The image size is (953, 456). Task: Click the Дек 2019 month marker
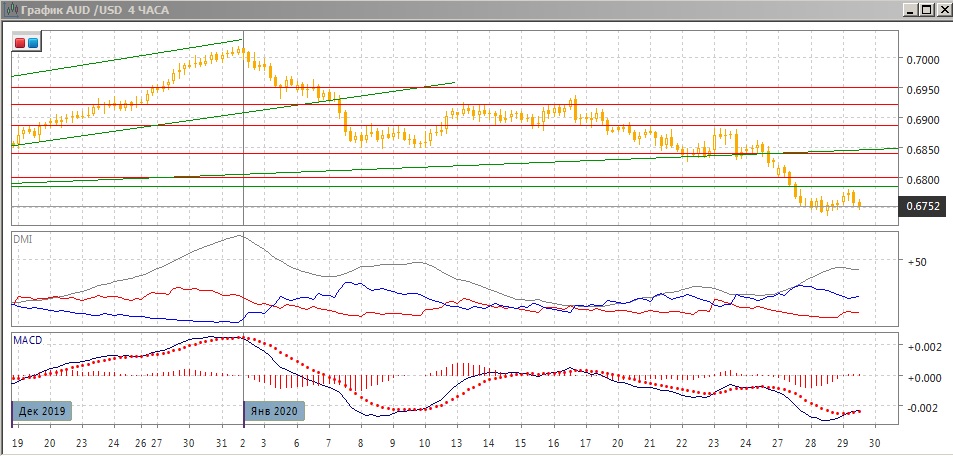pos(44,411)
